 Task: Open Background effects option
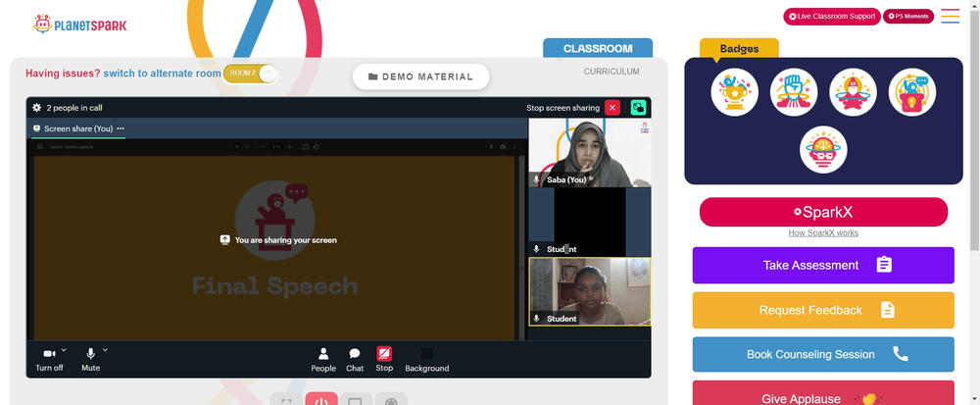pos(427,360)
